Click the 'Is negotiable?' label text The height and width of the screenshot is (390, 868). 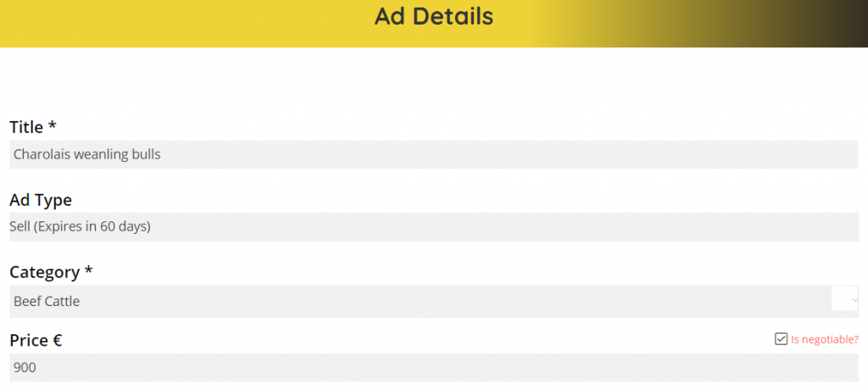tap(824, 340)
